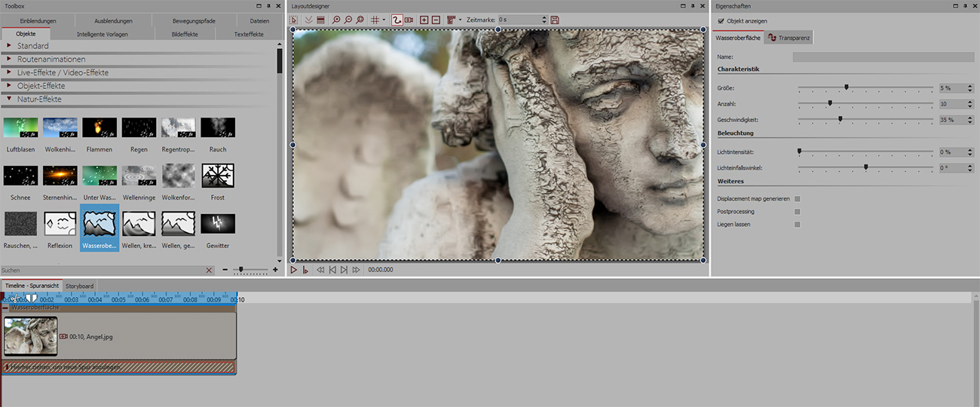Image resolution: width=980 pixels, height=407 pixels.
Task: Enable the Postprocessing checkbox
Action: (x=798, y=212)
